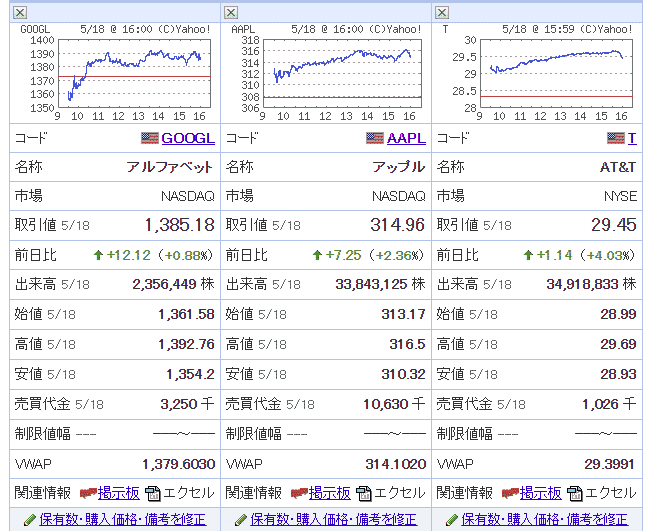Select volume 33,843,125 株

[x=380, y=284]
